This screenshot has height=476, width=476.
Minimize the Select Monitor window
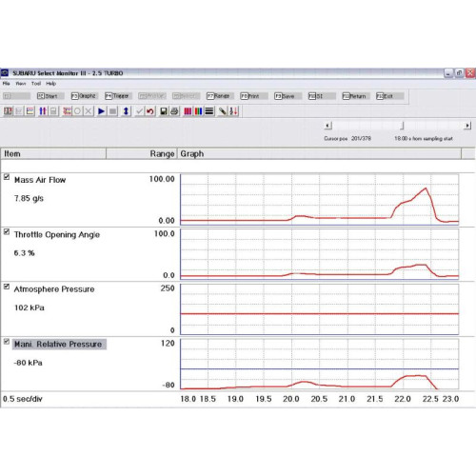click(448, 73)
